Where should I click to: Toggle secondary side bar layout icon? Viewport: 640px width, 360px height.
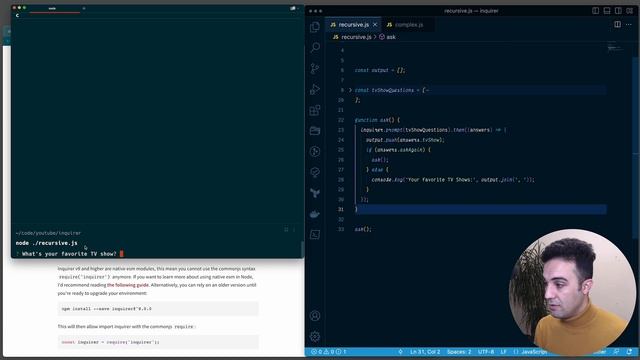[618, 11]
